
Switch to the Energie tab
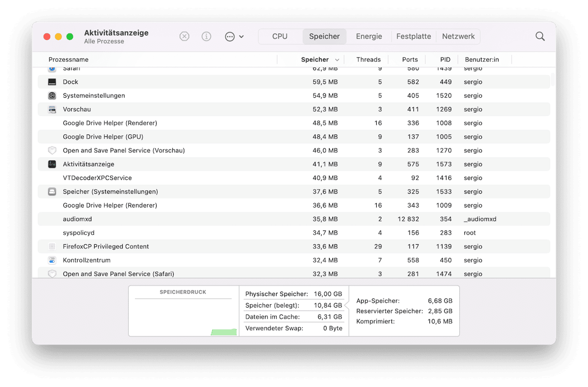point(369,36)
